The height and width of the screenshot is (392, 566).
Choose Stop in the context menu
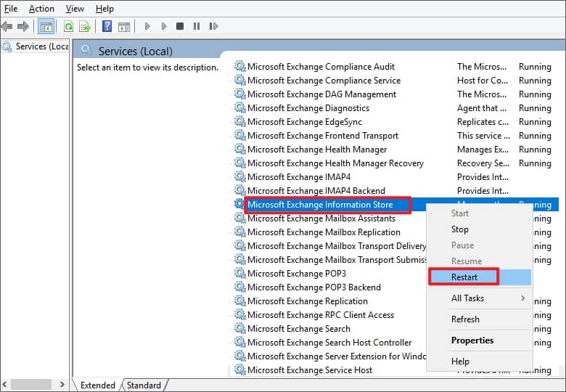pos(459,229)
